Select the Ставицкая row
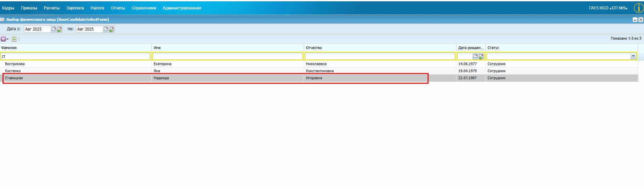 point(319,78)
